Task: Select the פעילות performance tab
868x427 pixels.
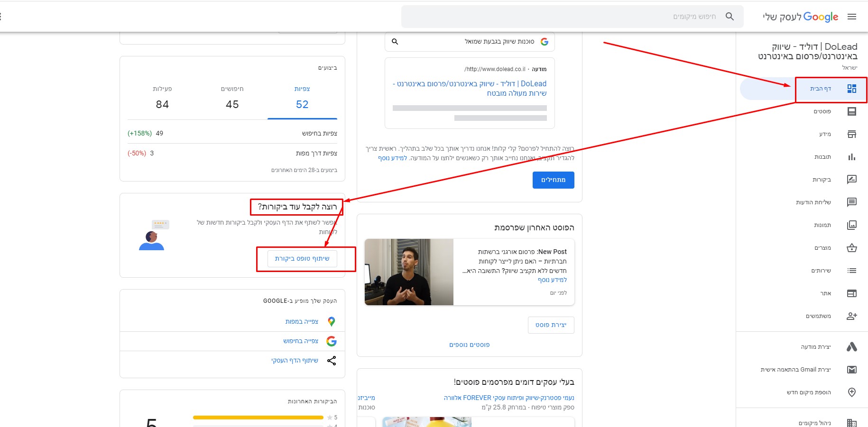Action: click(162, 99)
